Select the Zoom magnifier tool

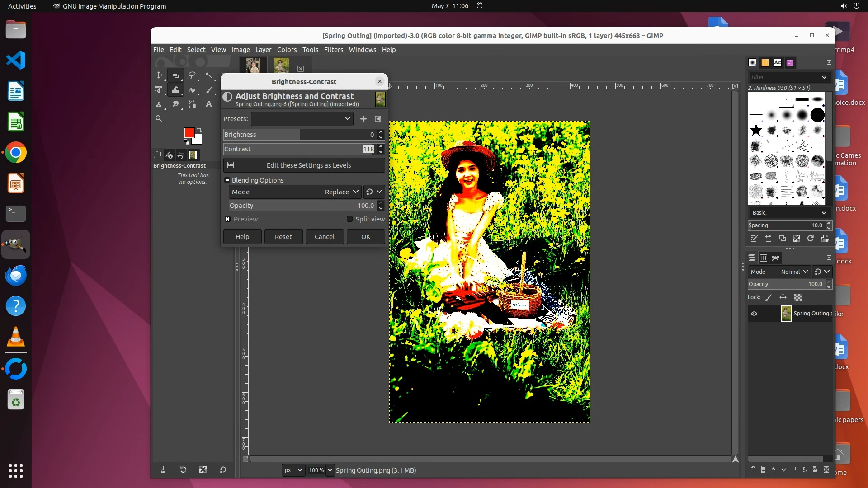click(x=159, y=118)
